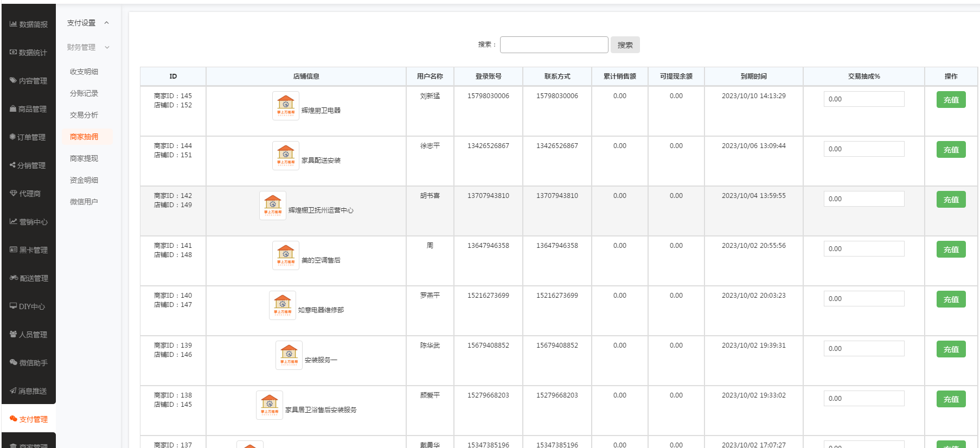Go to 数据统计 in the sidebar

point(29,53)
